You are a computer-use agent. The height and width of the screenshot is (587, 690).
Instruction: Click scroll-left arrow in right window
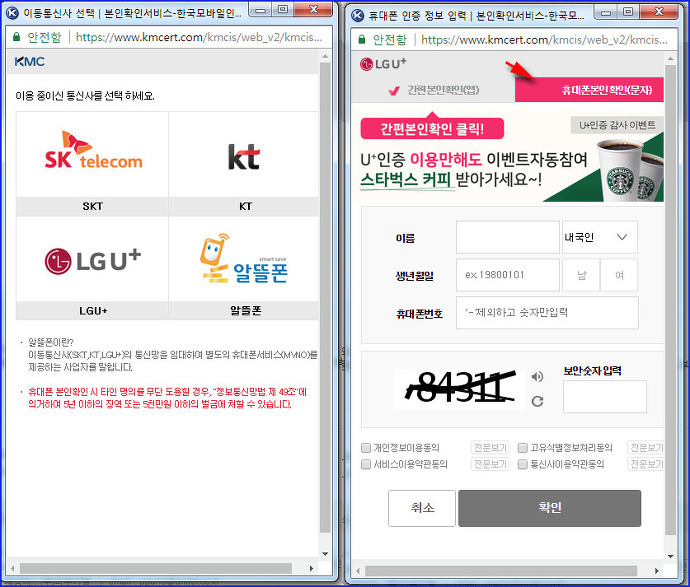[x=358, y=571]
